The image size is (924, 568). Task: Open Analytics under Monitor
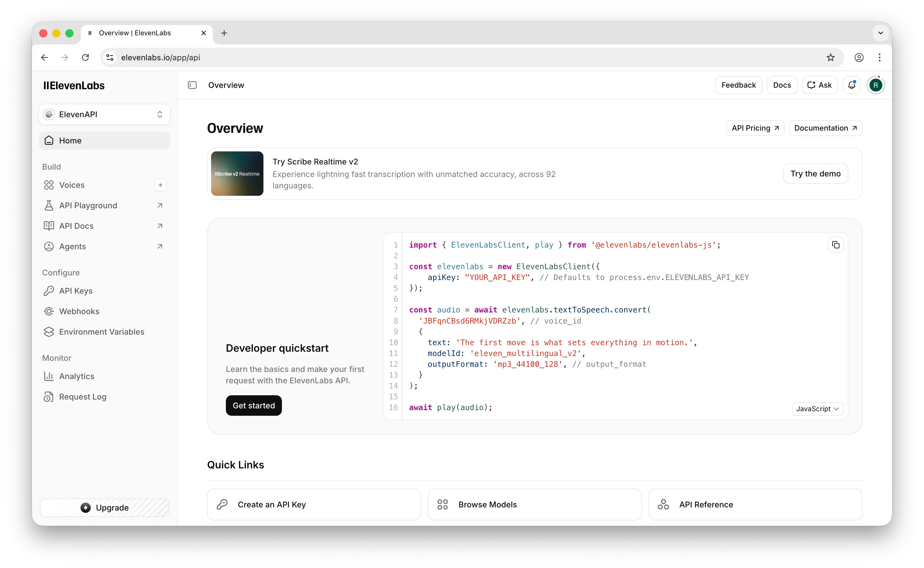pos(77,376)
